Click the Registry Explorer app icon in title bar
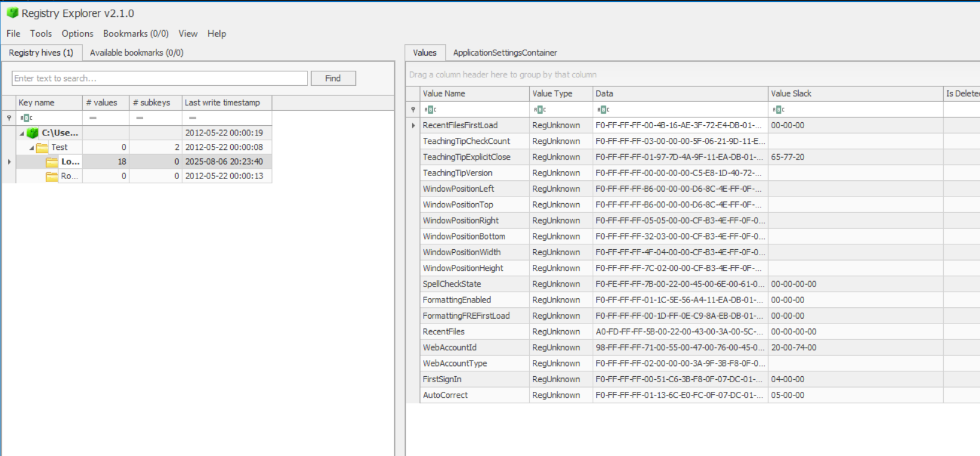980x456 pixels. pyautogui.click(x=12, y=13)
